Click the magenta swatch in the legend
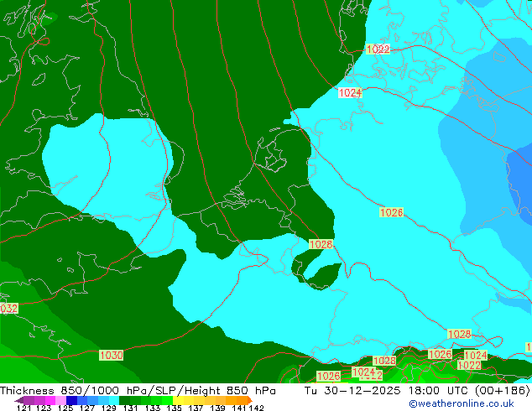Viewport: 532px width, 411px height. point(50,400)
